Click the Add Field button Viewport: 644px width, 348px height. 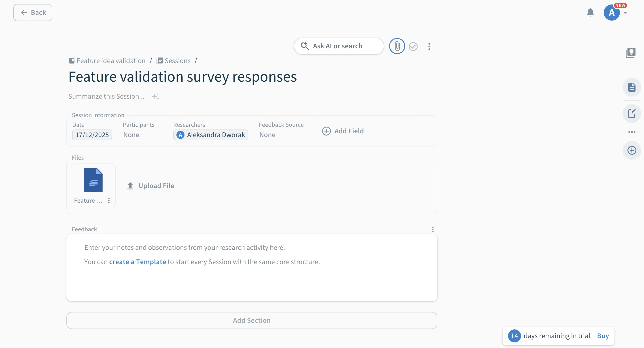coord(343,131)
